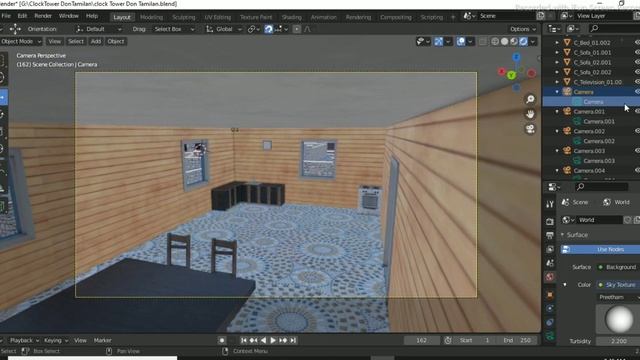Image resolution: width=640 pixels, height=360 pixels.
Task: Collapse the Camera.001 outliner item
Action: tap(557, 111)
